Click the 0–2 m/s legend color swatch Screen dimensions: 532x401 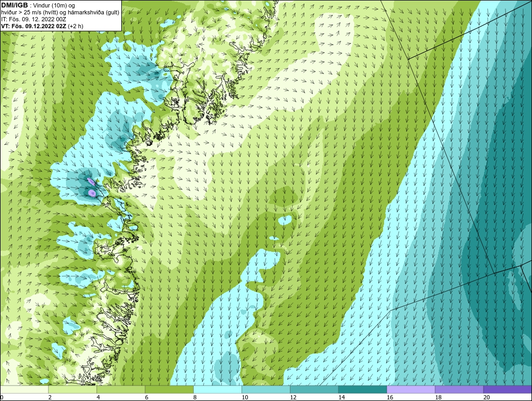tap(24, 389)
